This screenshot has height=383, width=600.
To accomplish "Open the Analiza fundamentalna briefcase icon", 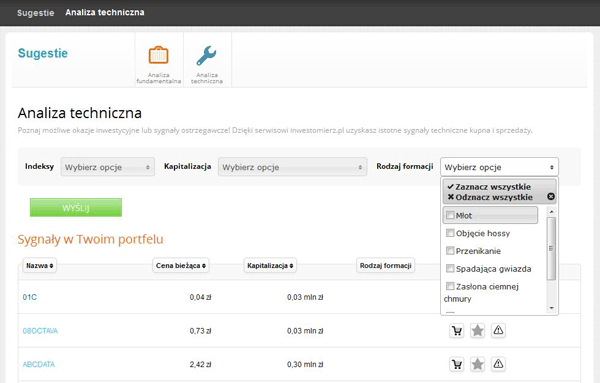I will pyautogui.click(x=158, y=55).
